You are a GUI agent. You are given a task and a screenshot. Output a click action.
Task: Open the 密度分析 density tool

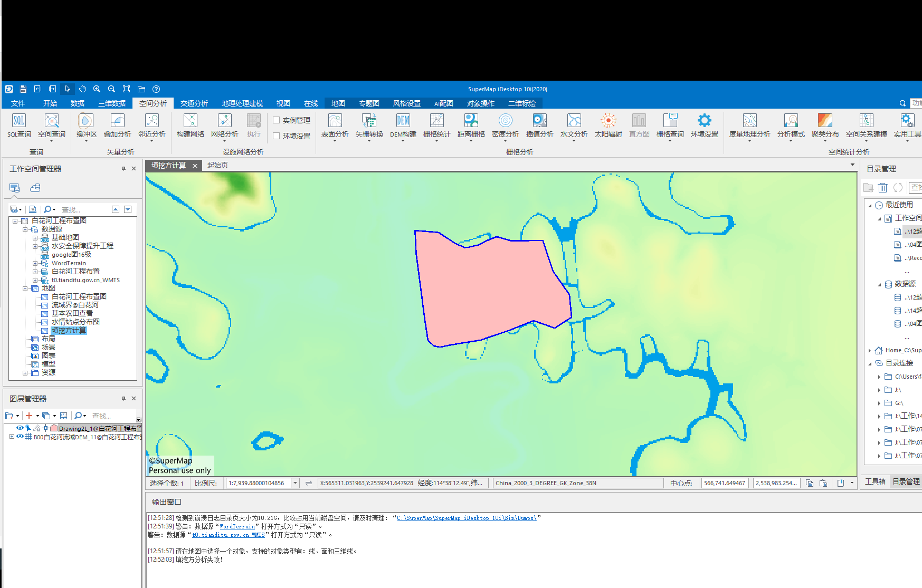(506, 127)
